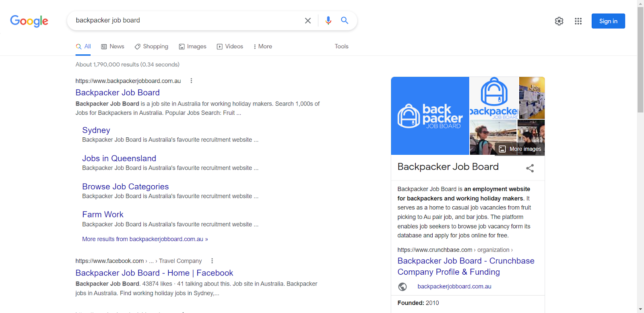This screenshot has height=313, width=644.
Task: Open the Jobs in Queensland sitelink
Action: [119, 158]
